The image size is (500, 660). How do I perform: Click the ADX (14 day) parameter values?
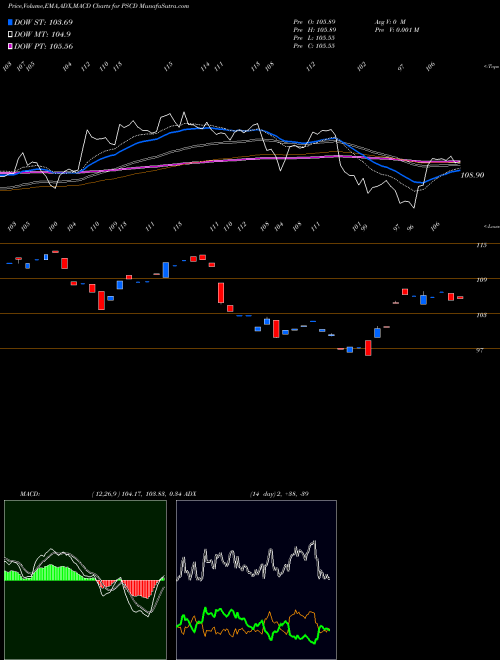click(x=279, y=494)
